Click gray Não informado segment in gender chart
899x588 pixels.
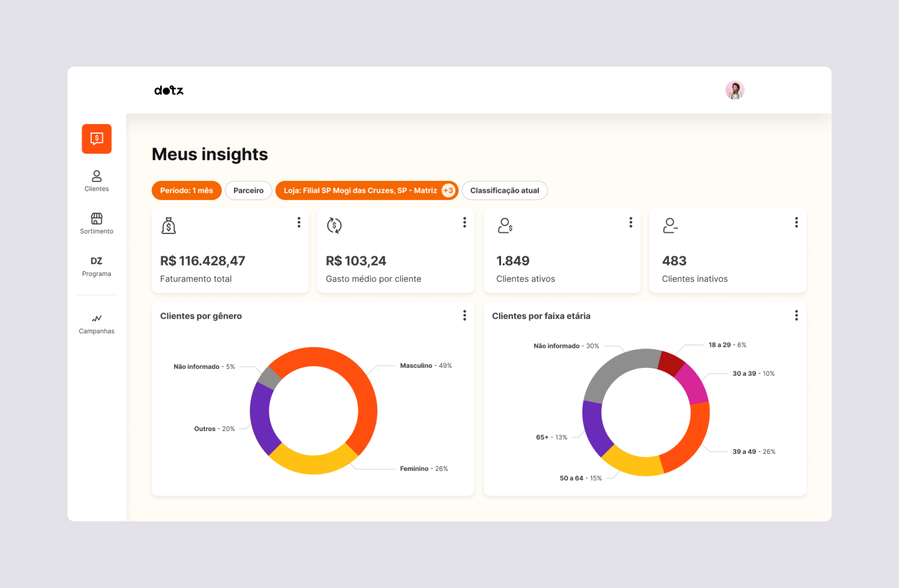pyautogui.click(x=269, y=378)
